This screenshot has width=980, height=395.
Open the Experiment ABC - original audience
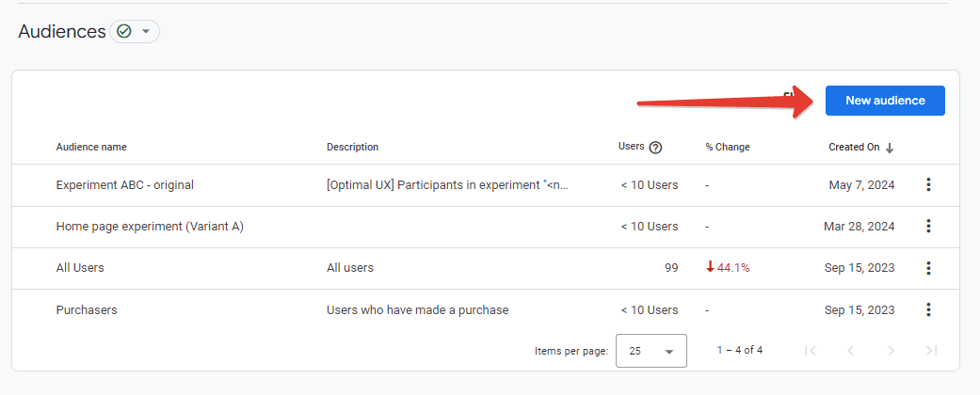[x=125, y=184]
